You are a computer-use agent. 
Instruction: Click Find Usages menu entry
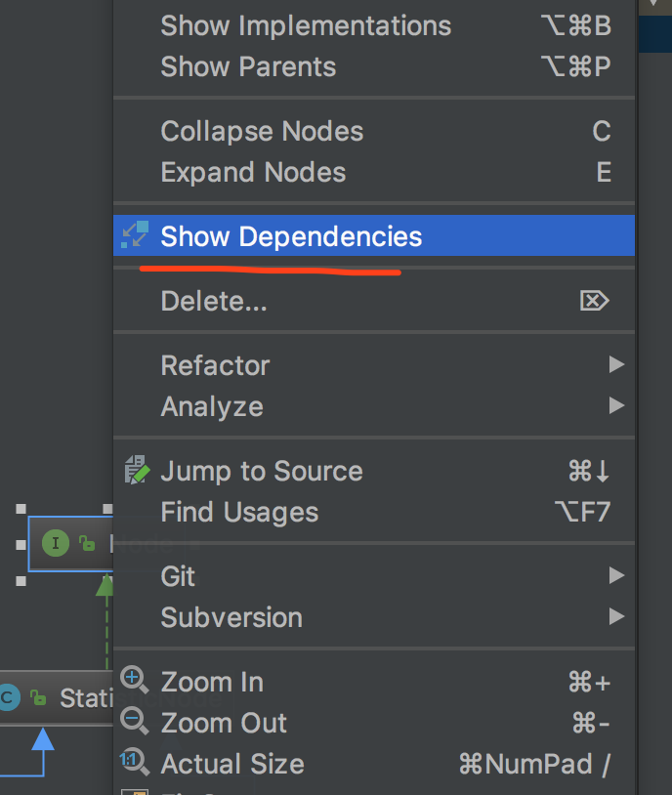click(x=239, y=512)
